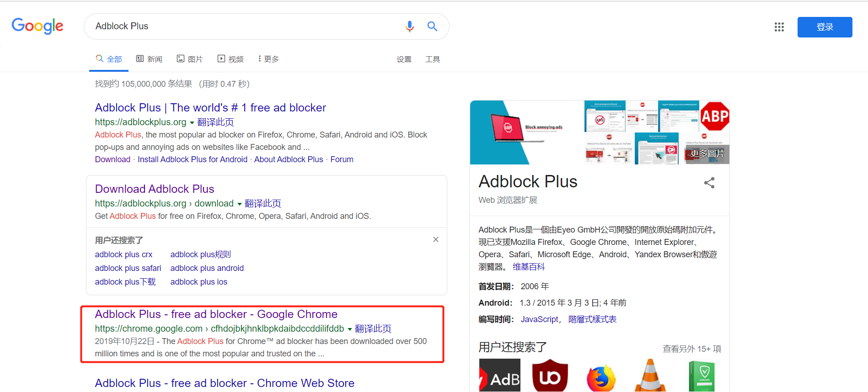
Task: Click the Google logo
Action: 38,26
